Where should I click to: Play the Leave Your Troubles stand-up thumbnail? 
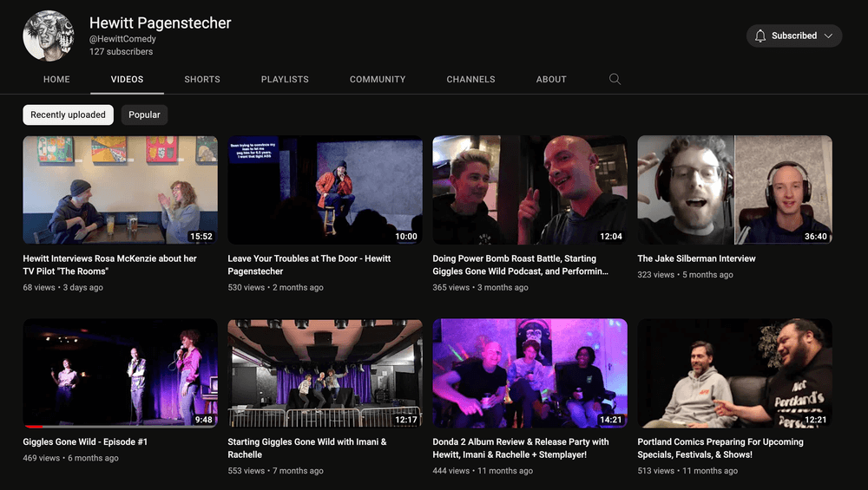(325, 189)
